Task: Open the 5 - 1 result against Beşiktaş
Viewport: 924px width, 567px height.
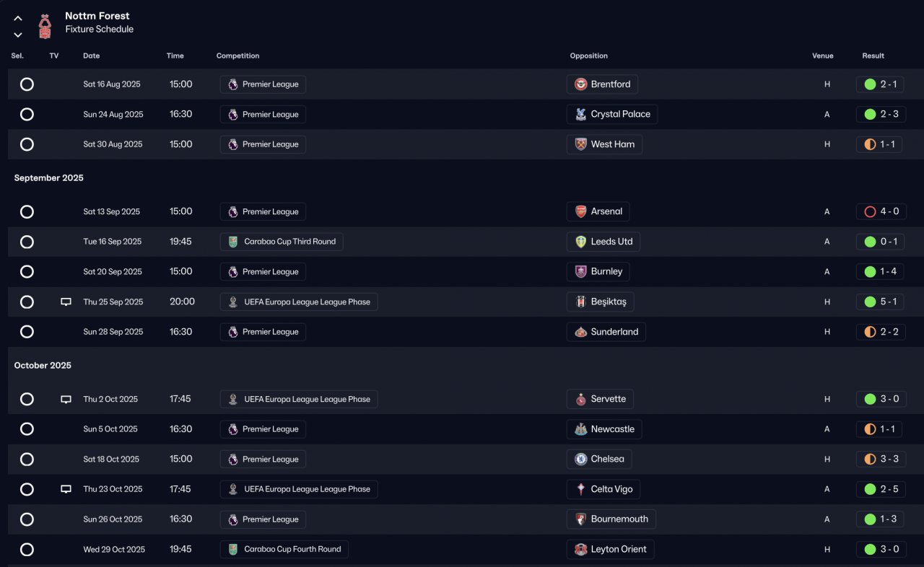Action: pos(889,302)
